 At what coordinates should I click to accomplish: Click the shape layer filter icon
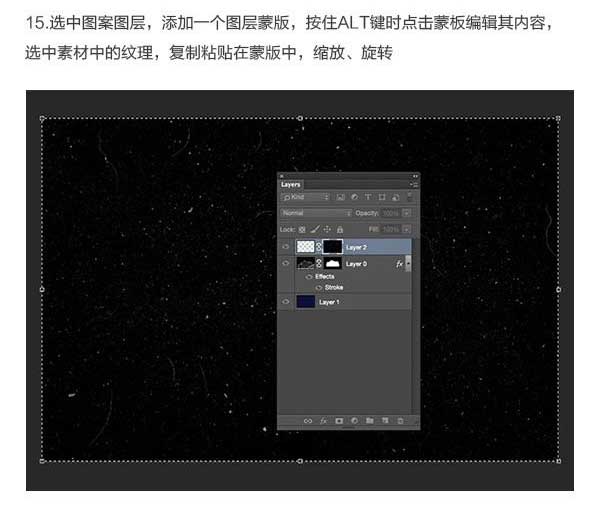tap(382, 197)
